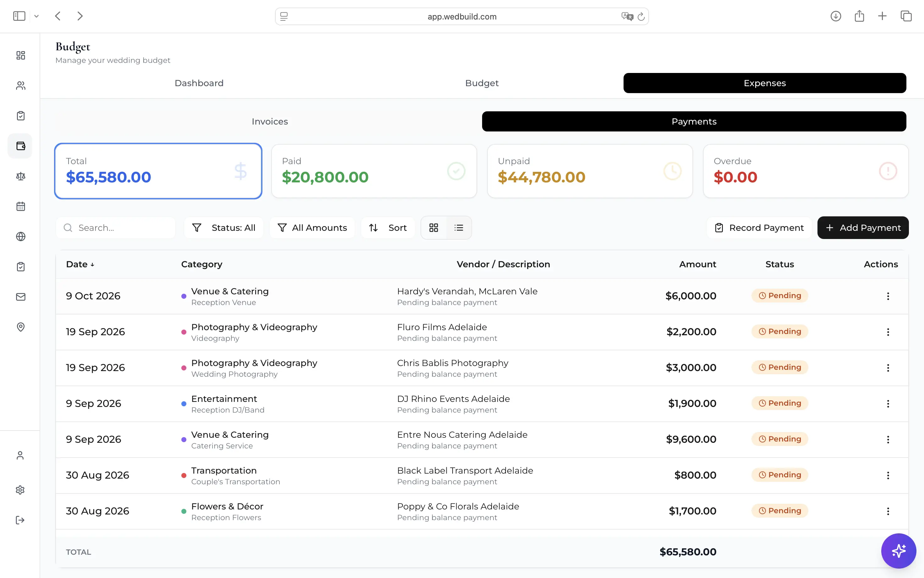This screenshot has height=578, width=924.
Task: Expand the browser sidebar chevron dropdown
Action: click(x=37, y=16)
